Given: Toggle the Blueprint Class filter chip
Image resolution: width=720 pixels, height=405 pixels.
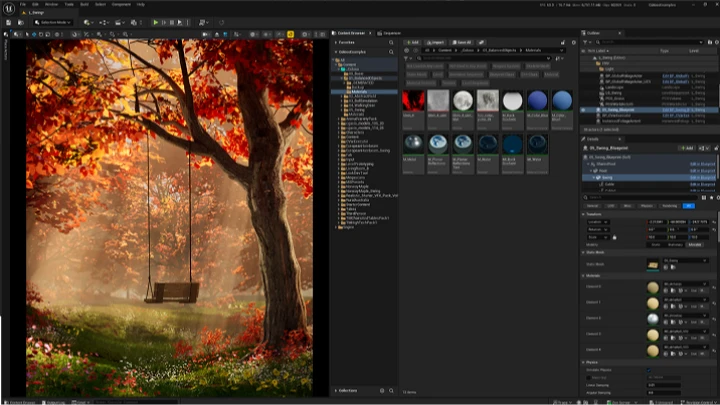Looking at the screenshot, I should (x=502, y=74).
